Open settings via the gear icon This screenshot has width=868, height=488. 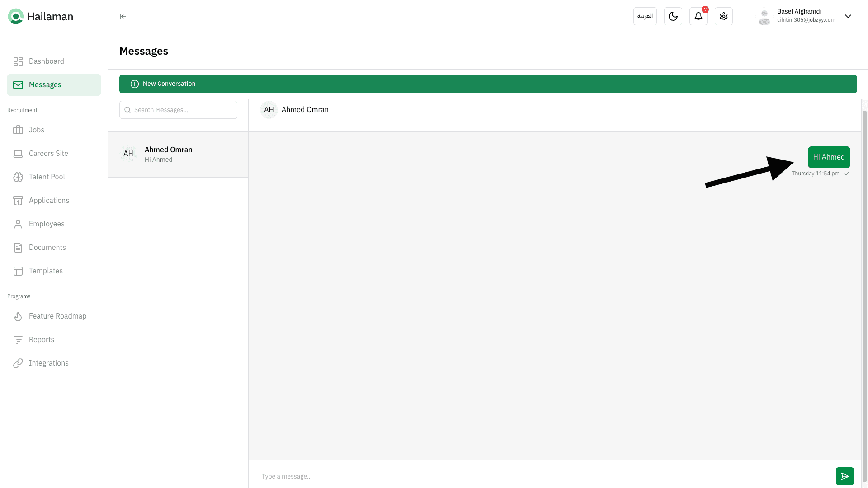723,16
